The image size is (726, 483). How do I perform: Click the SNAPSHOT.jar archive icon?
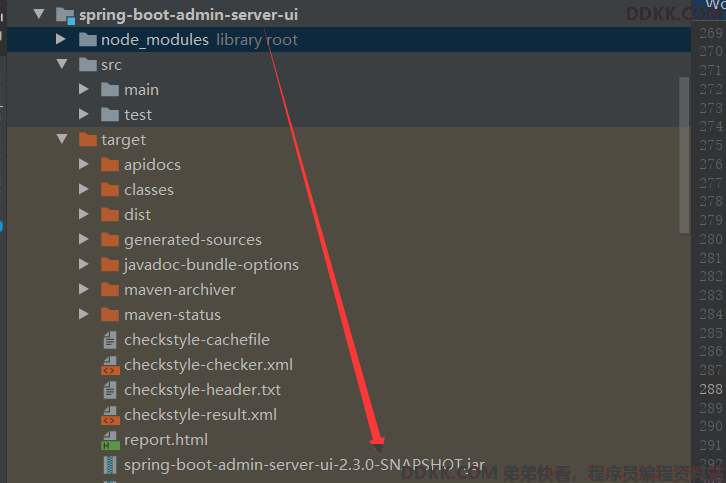click(110, 465)
